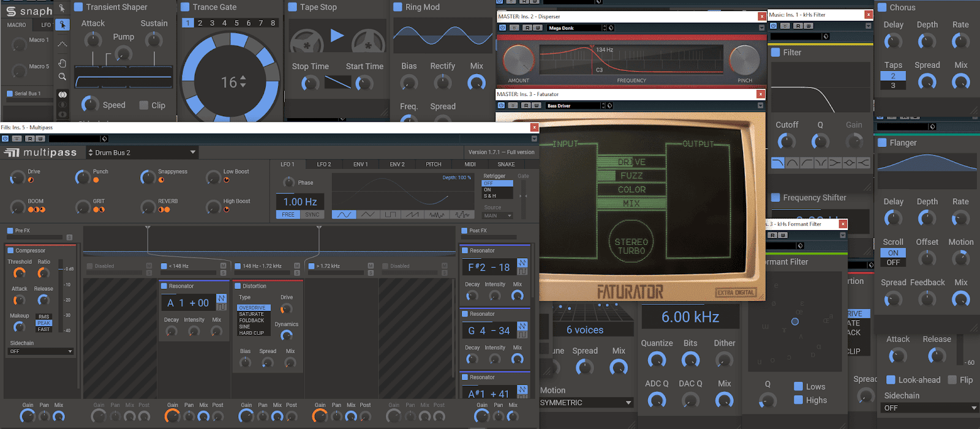This screenshot has height=429, width=980.
Task: Enable the Clip checkbox in Transient Shaper
Action: (143, 105)
